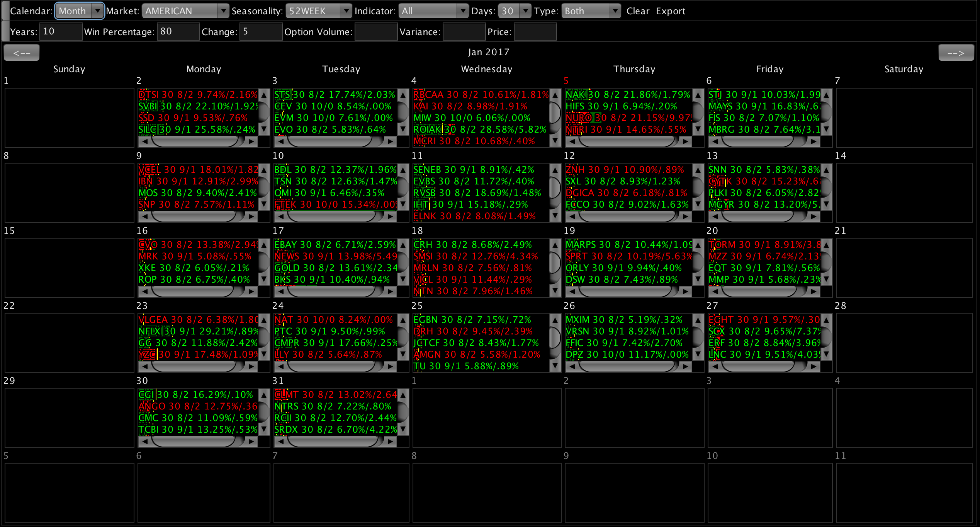Click scroll-right arrow in Jan 12 list
This screenshot has height=527, width=980.
[686, 217]
